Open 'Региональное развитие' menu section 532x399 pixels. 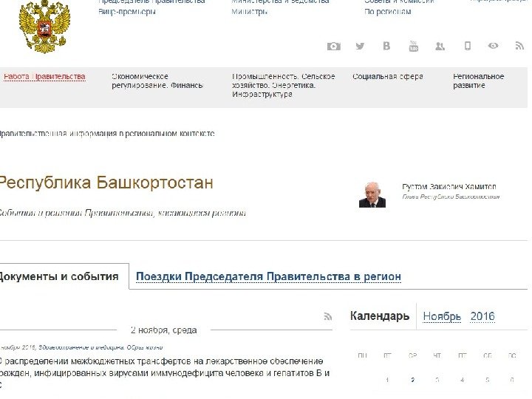(478, 81)
